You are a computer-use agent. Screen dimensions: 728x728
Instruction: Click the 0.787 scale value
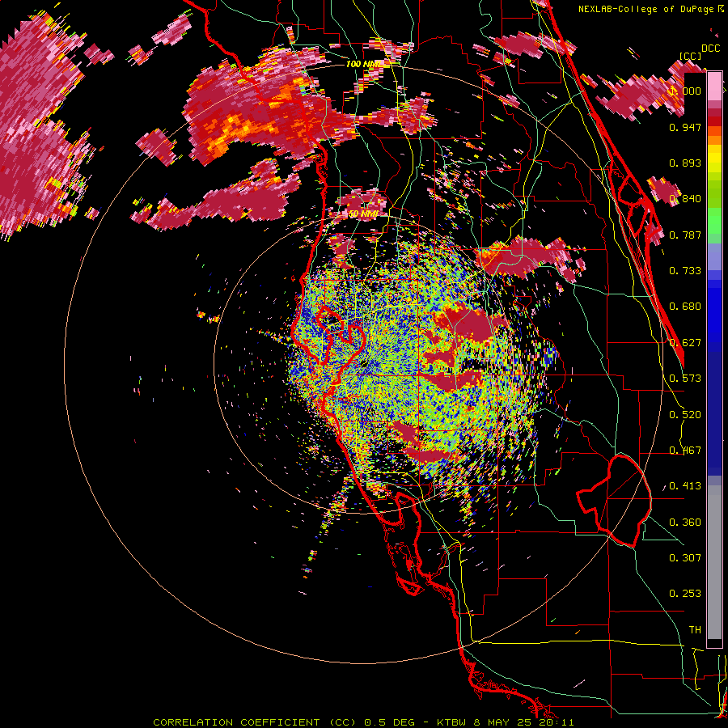tap(685, 235)
